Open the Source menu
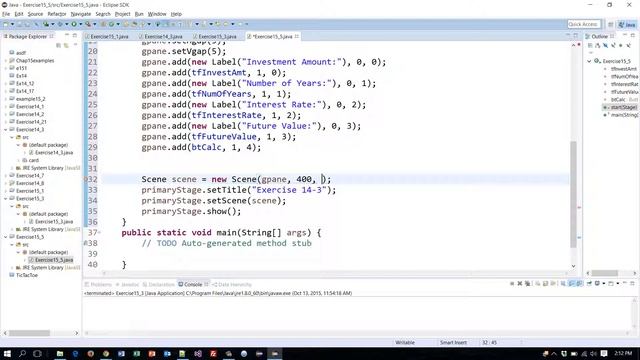Screen dimensions: 640x360 coord(35,14)
